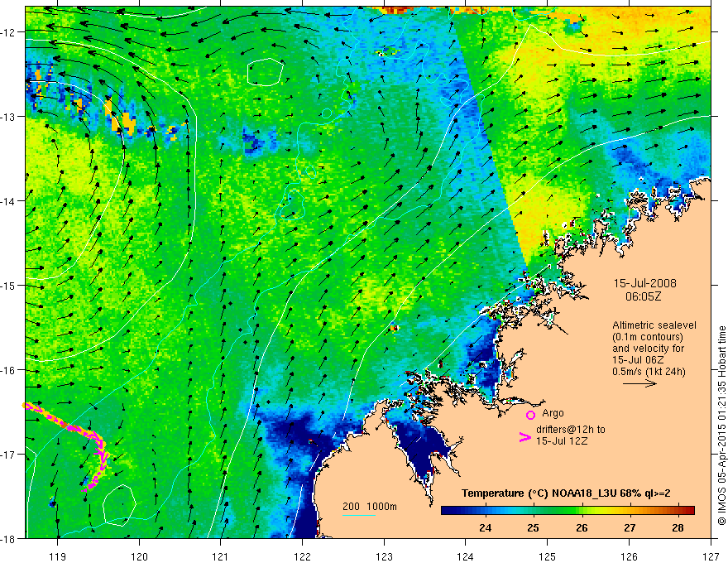Click the time label 06:05Z
Image resolution: width=728 pixels, height=563 pixels.
(x=643, y=296)
